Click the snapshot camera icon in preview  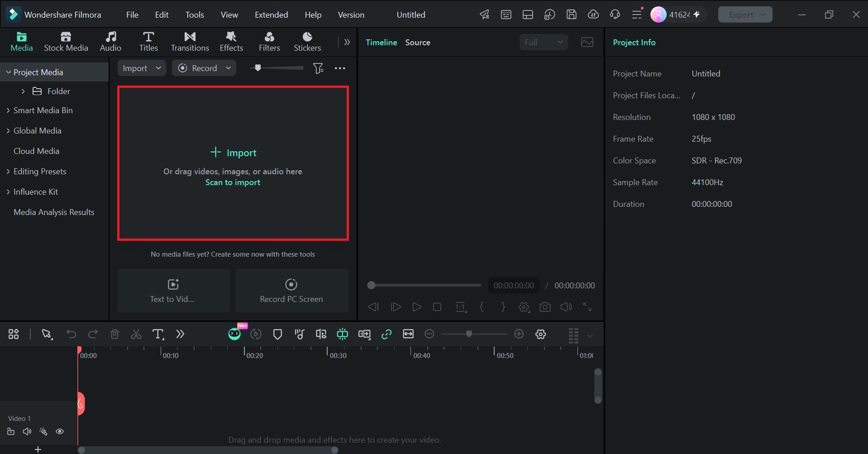(x=545, y=307)
